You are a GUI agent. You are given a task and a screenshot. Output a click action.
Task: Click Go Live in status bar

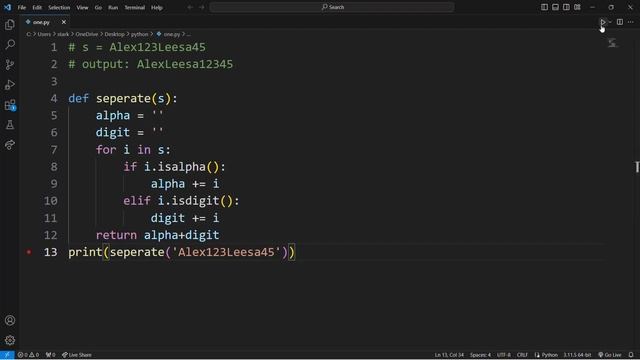click(x=610, y=355)
